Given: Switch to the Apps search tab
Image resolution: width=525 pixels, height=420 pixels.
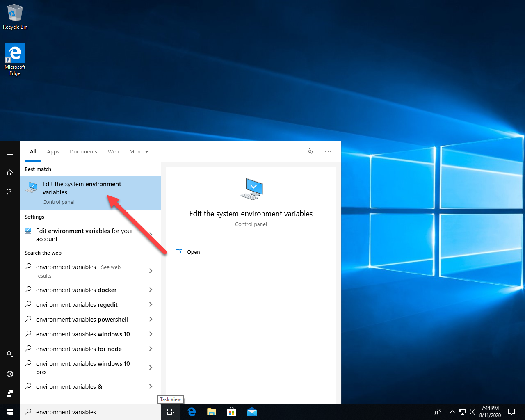Looking at the screenshot, I should point(53,152).
